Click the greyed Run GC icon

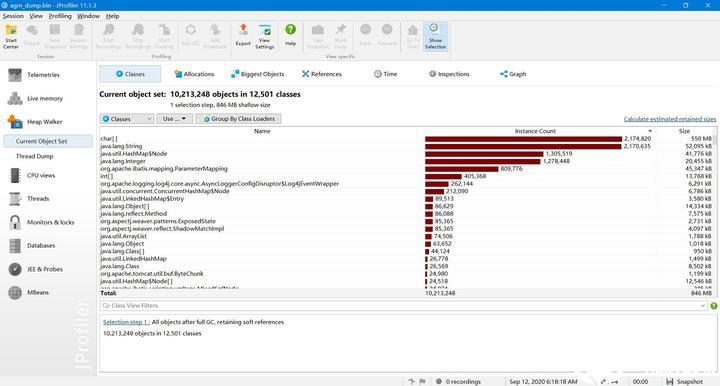pos(190,35)
